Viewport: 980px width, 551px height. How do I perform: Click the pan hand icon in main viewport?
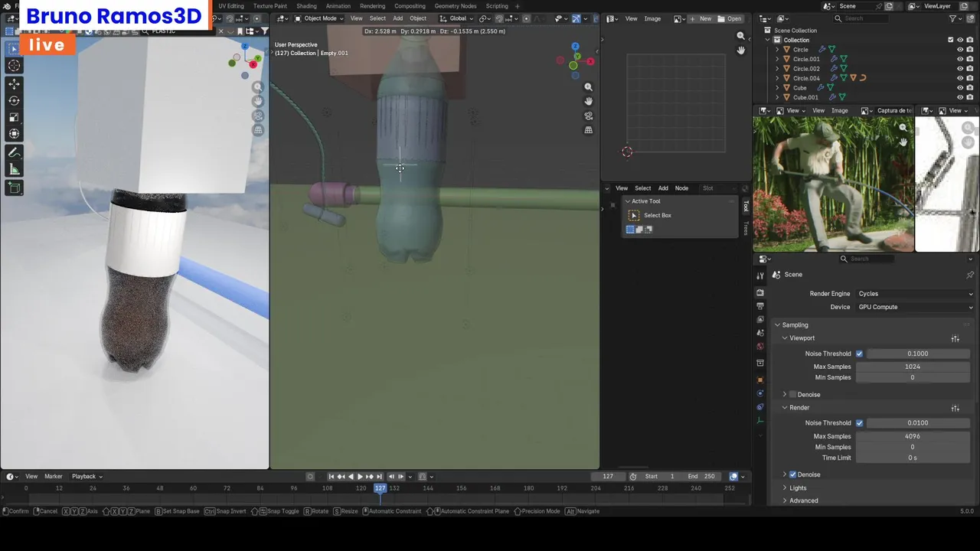[588, 102]
